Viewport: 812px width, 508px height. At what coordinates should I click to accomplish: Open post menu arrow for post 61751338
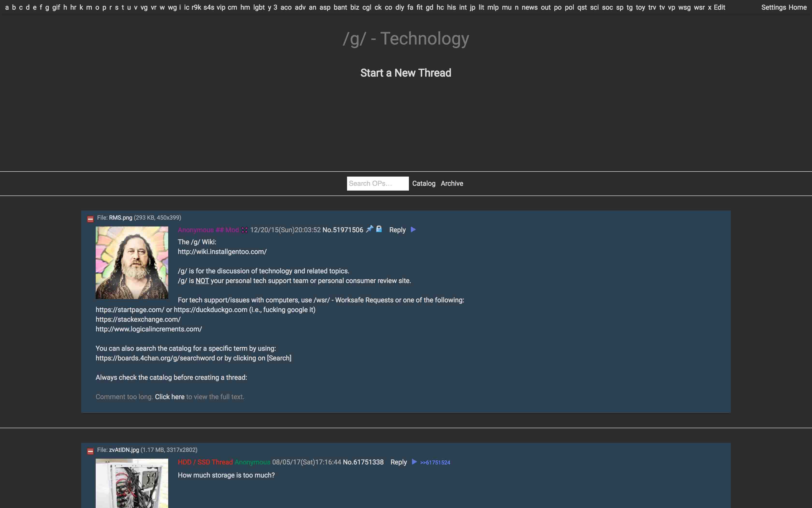tap(414, 462)
